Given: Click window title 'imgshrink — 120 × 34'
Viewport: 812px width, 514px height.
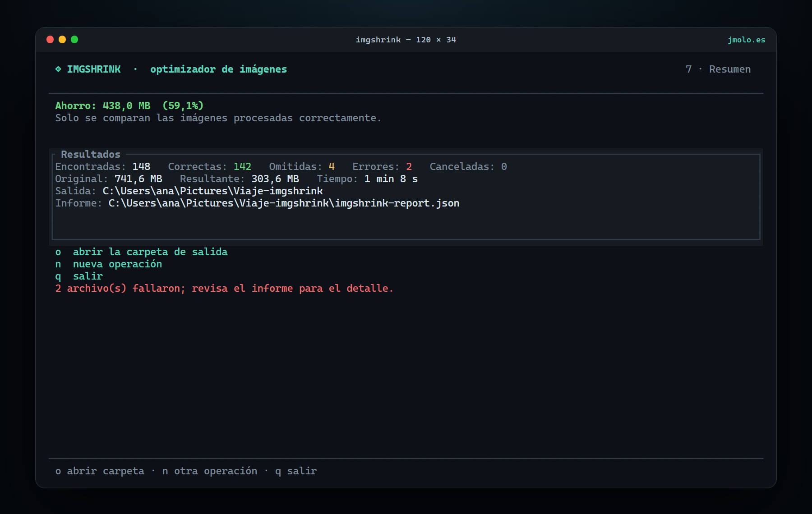Looking at the screenshot, I should pyautogui.click(x=406, y=40).
